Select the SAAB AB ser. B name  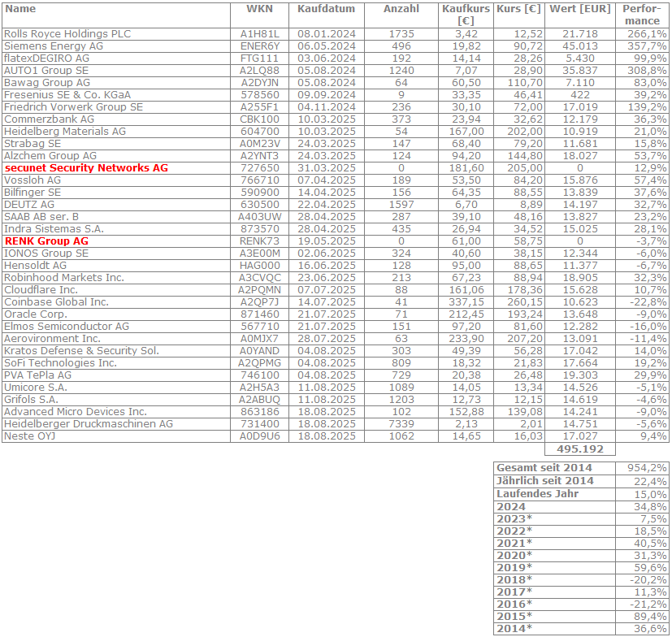tap(41, 217)
